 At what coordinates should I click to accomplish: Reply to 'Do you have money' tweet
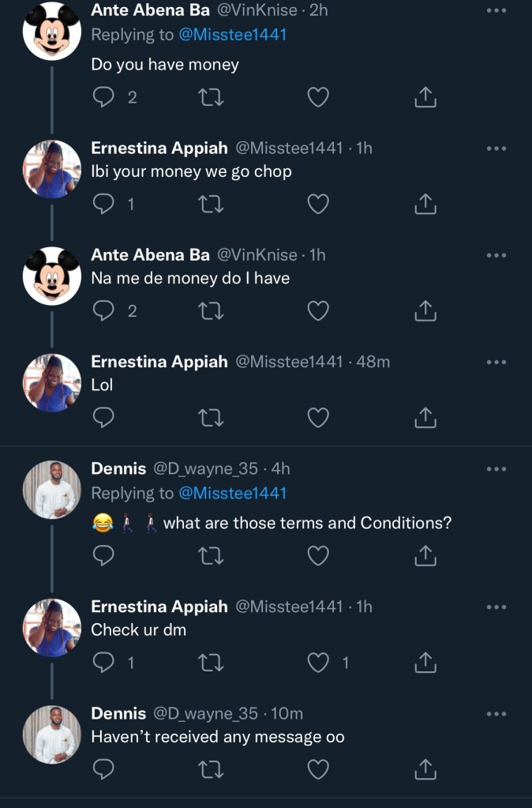tap(104, 97)
